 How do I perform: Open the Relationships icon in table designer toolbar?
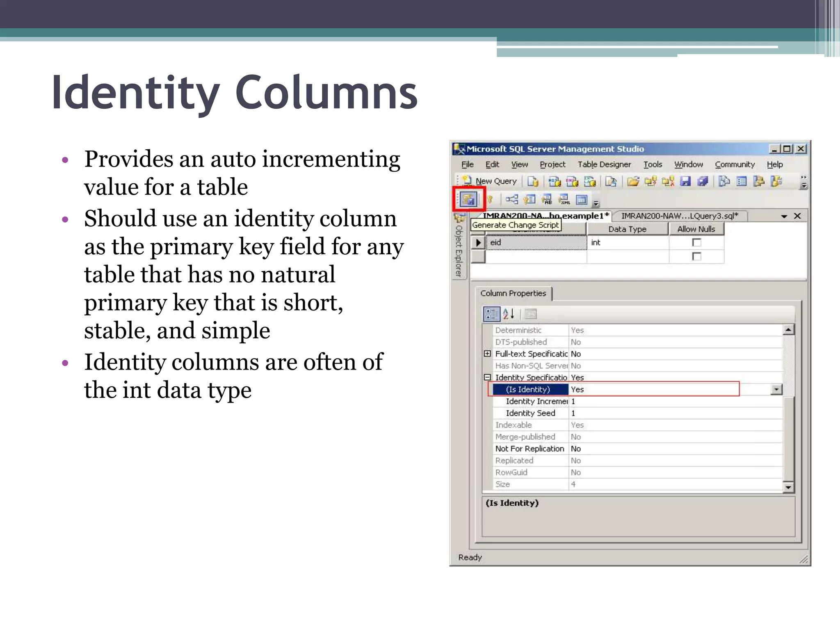point(511,200)
